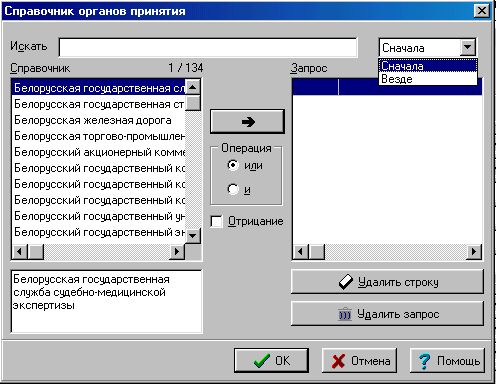This screenshot has height=384, width=496.
Task: Select Белорусская государственная сл row
Action: tap(98, 88)
